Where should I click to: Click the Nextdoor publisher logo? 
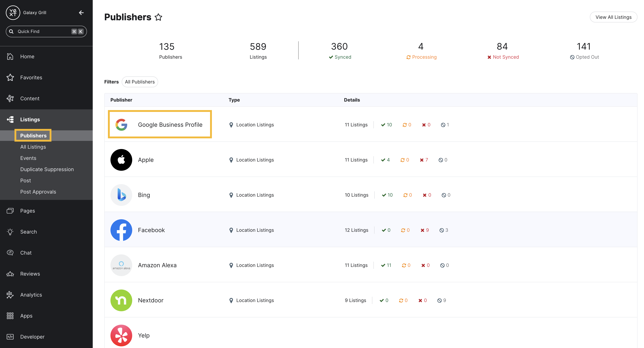coord(121,300)
